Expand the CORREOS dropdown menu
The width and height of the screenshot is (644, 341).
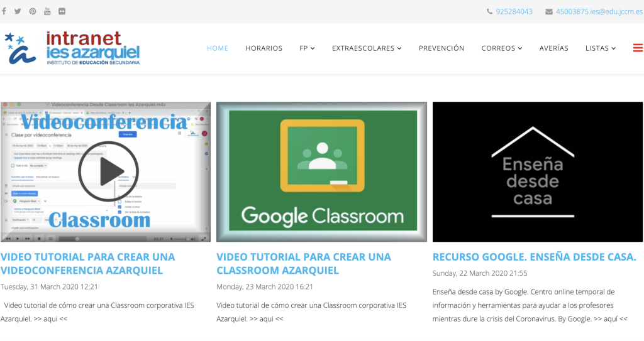pyautogui.click(x=501, y=48)
